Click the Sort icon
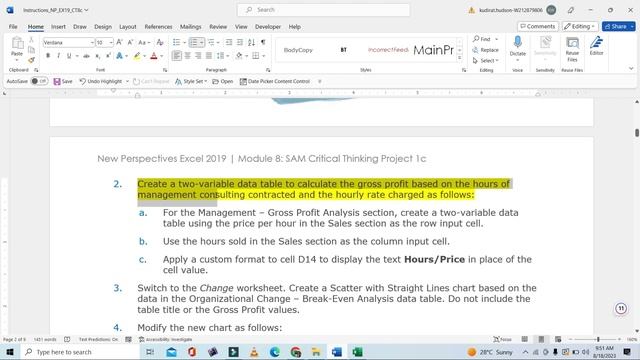The image size is (640, 360). click(x=251, y=42)
